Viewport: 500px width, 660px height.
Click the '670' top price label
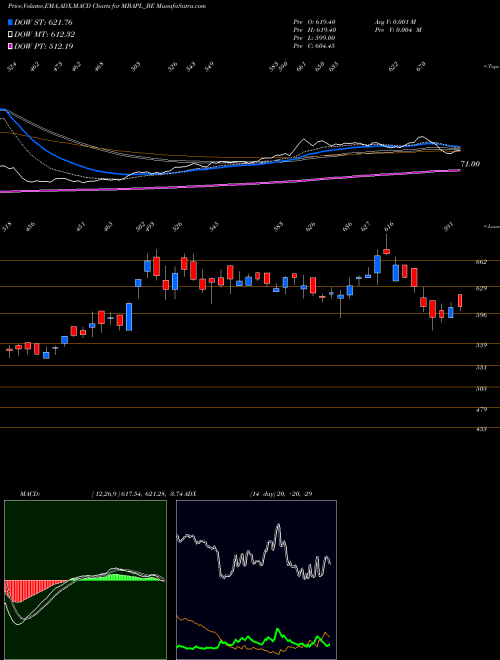coord(421,67)
